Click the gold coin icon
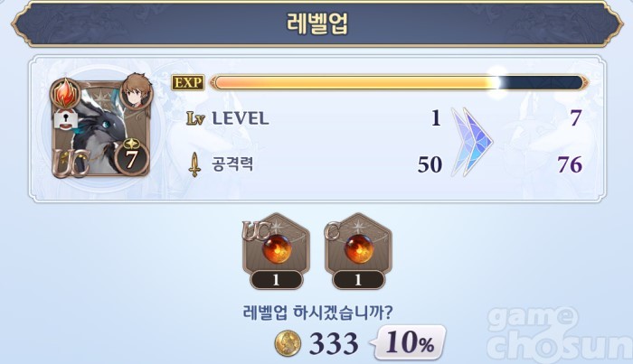Viewport: 633px width, 364px height. click(x=288, y=343)
